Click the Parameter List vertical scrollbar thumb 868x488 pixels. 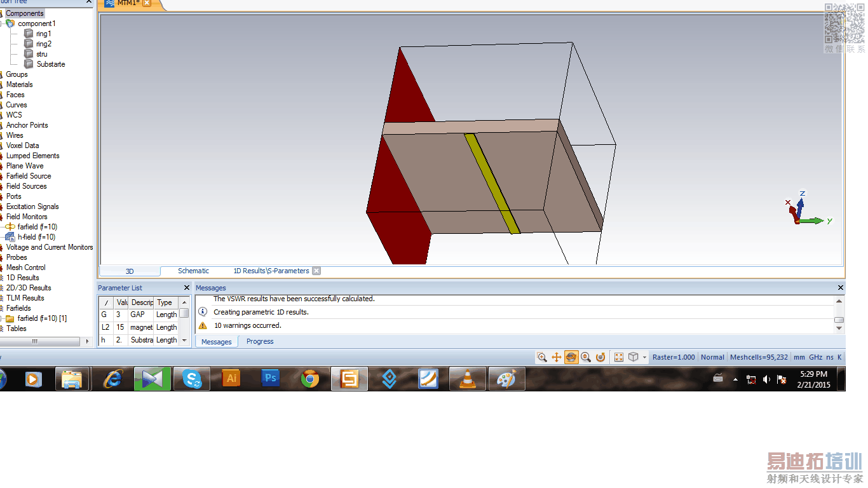[184, 313]
